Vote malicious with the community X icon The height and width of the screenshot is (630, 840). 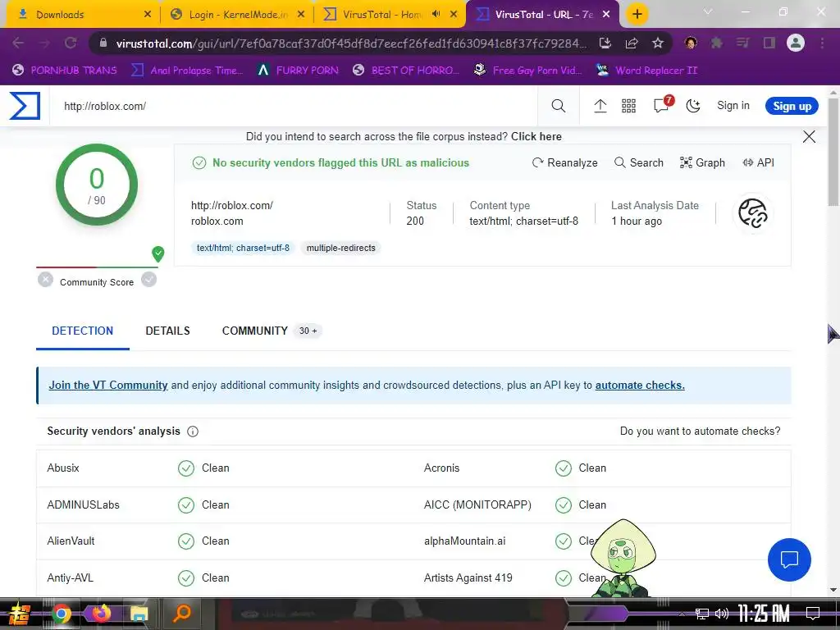tap(46, 280)
